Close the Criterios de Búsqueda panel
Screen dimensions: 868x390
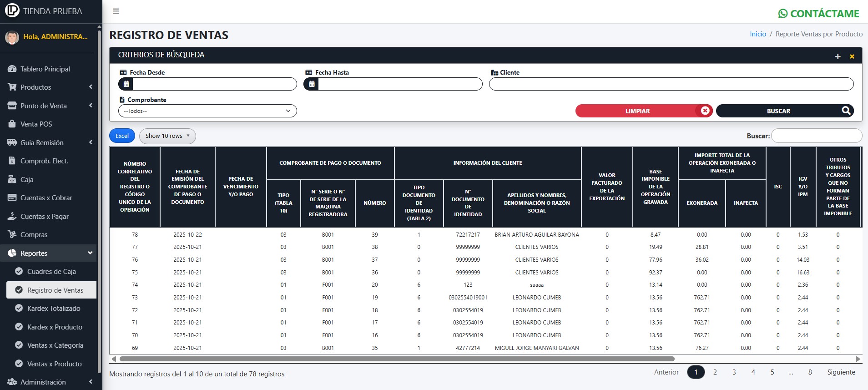852,56
